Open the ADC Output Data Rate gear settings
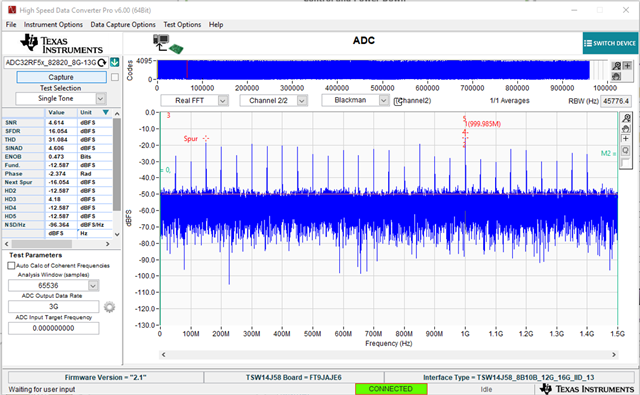This screenshot has height=395, width=640. coord(109,307)
